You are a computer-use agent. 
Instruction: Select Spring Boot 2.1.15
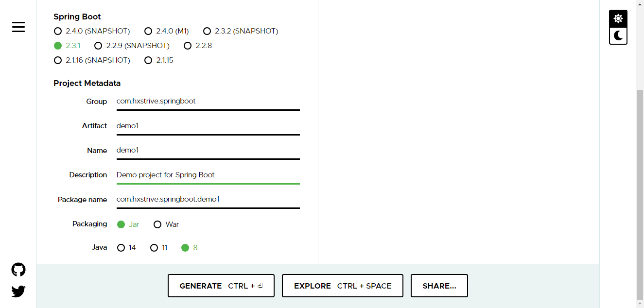point(159,60)
